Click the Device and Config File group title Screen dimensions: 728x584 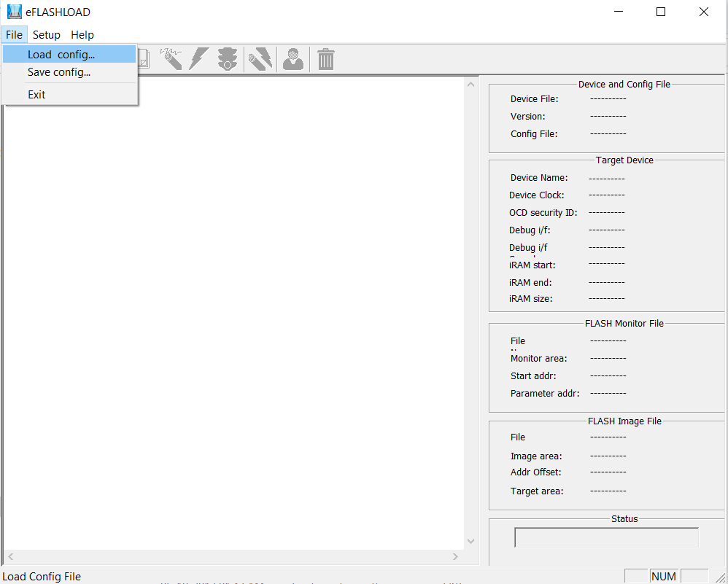(624, 85)
